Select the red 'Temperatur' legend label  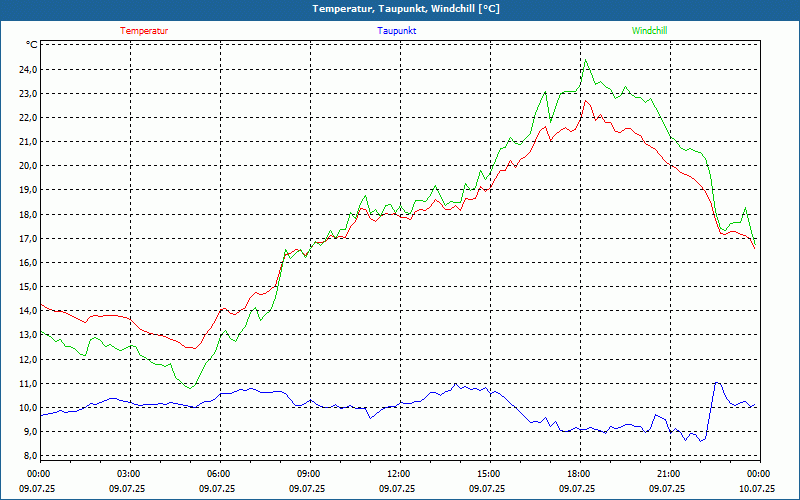pos(144,31)
